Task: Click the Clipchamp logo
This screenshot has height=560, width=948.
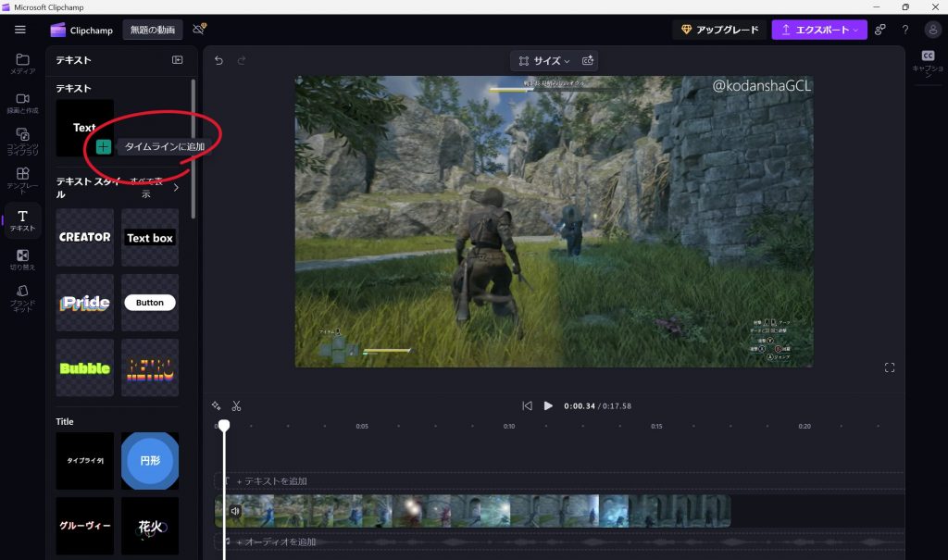Action: (81, 31)
